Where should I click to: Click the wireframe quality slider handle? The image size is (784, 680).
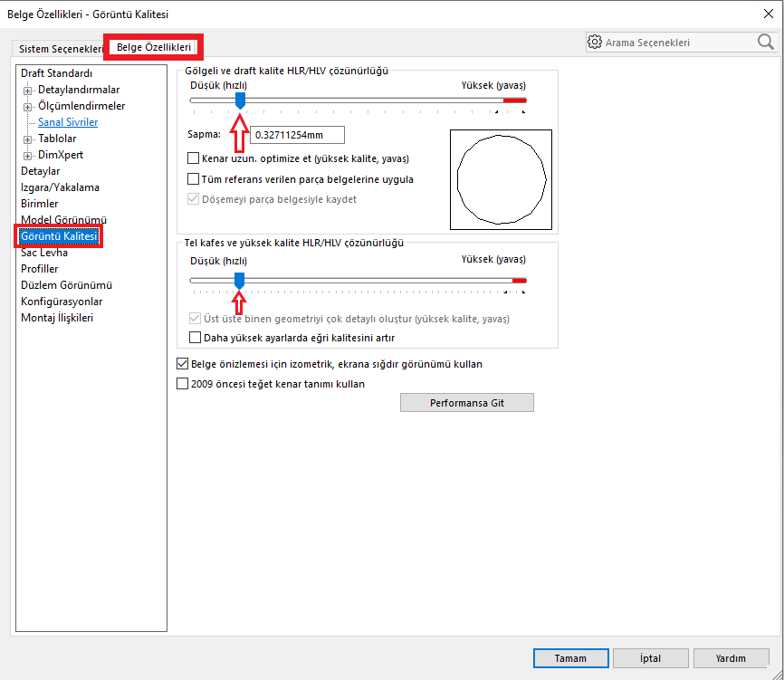(x=239, y=281)
